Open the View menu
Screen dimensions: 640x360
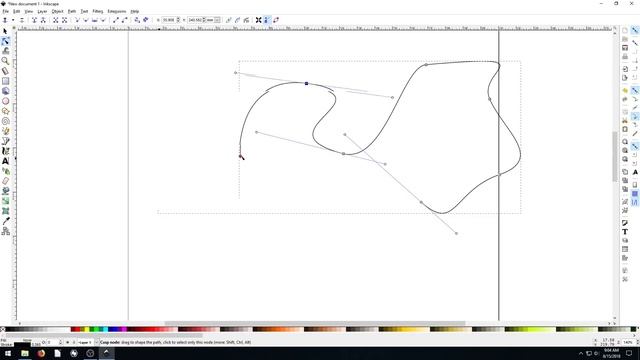(29, 11)
